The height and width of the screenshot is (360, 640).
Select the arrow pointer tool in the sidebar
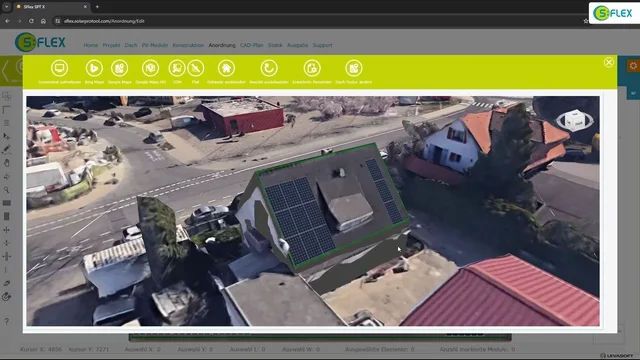point(6,136)
